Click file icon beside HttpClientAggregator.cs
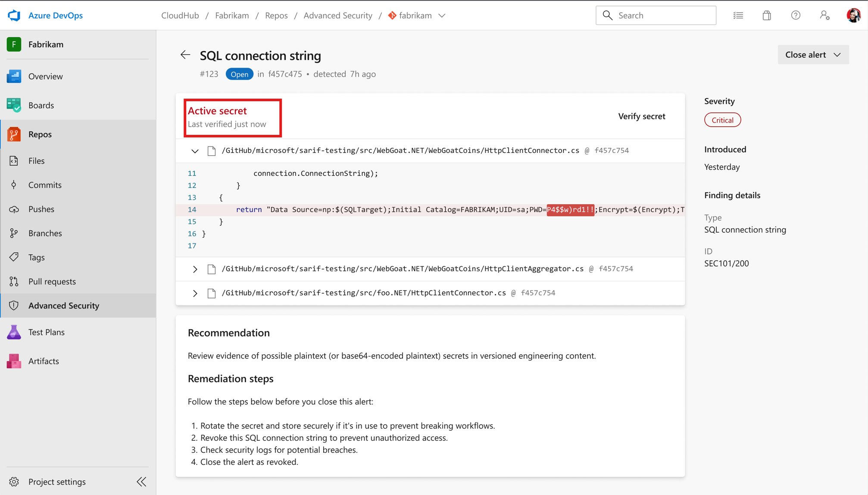The image size is (868, 495). pyautogui.click(x=212, y=269)
